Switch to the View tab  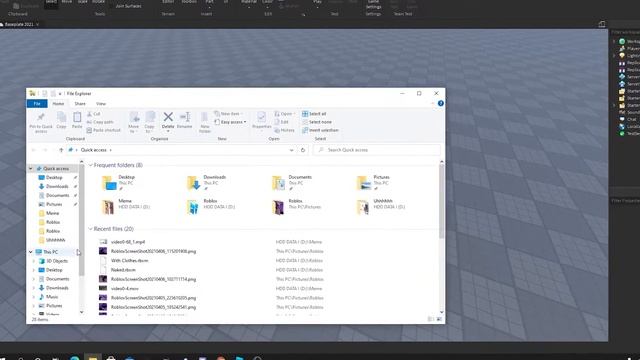101,104
